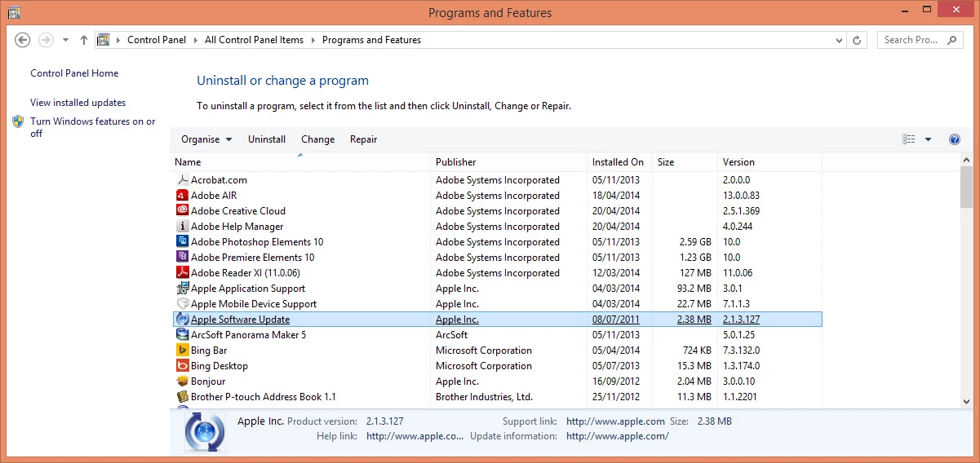980x463 pixels.
Task: Click the scrollbar up arrow
Action: click(966, 161)
